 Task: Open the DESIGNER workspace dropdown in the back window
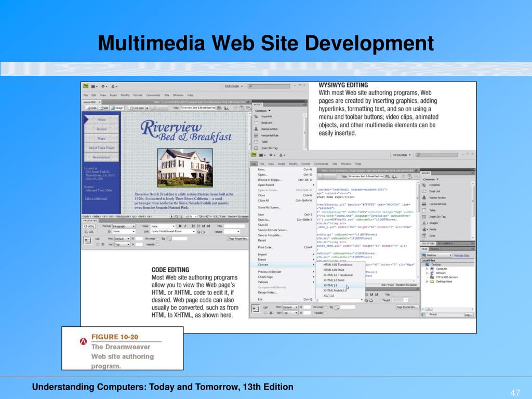click(234, 87)
